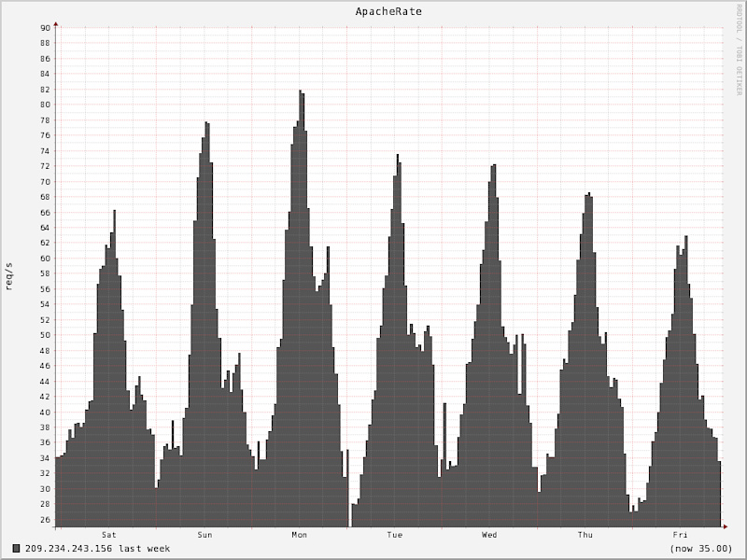Select the Tue day label

[394, 535]
